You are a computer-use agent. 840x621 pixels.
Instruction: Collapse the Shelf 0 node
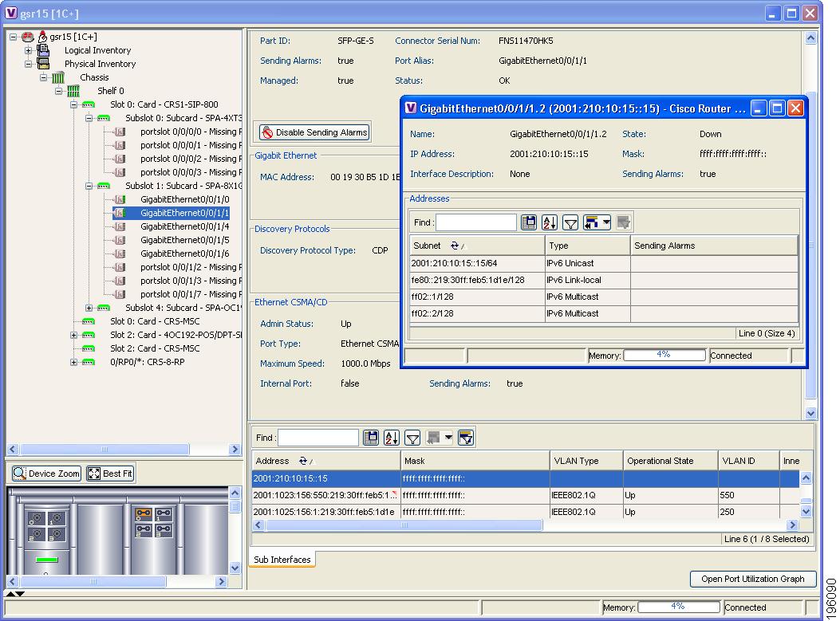tap(59, 91)
